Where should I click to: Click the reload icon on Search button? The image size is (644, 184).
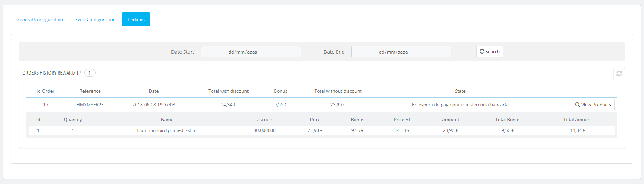click(482, 51)
